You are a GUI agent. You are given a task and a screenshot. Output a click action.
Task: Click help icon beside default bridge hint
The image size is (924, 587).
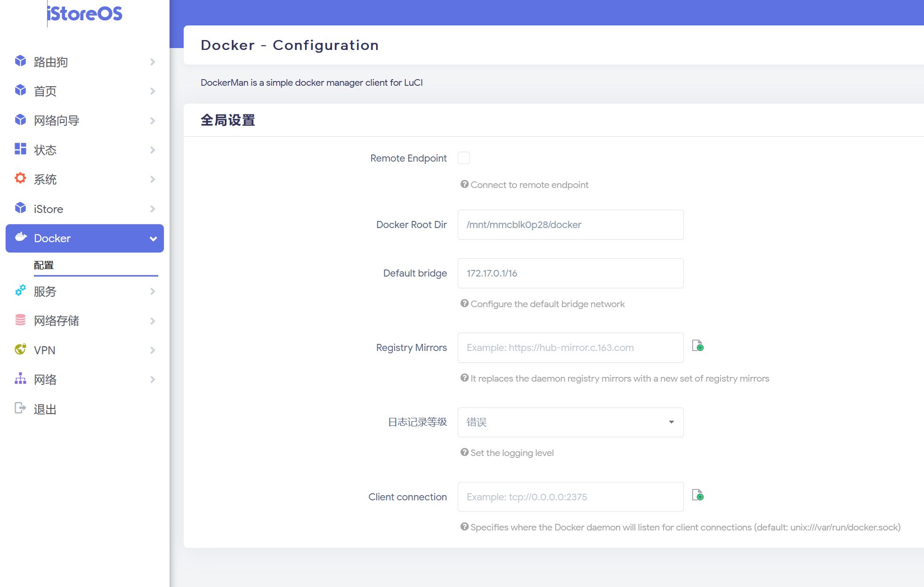pyautogui.click(x=464, y=303)
